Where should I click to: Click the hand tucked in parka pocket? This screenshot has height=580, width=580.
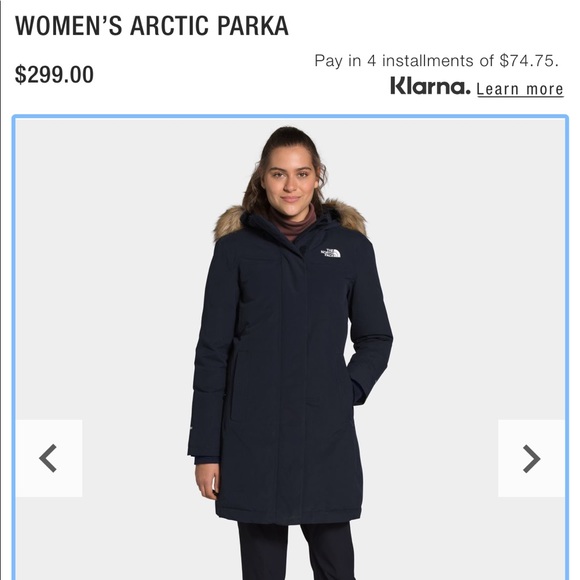356,388
